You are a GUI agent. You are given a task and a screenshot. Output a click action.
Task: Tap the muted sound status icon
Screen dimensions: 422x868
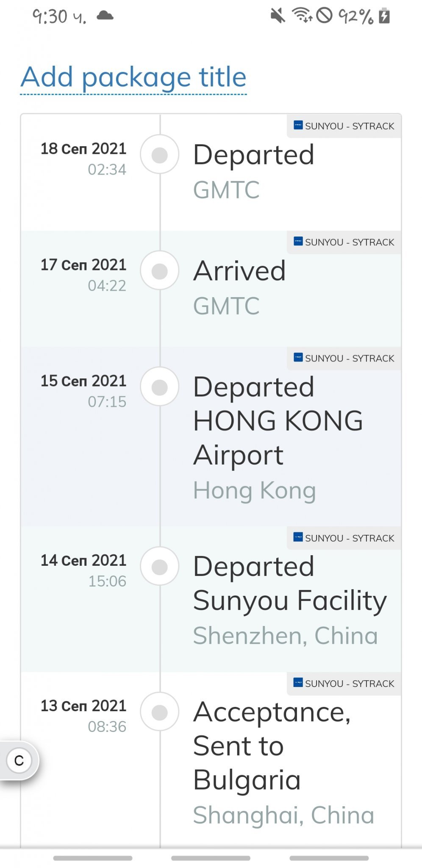[278, 16]
